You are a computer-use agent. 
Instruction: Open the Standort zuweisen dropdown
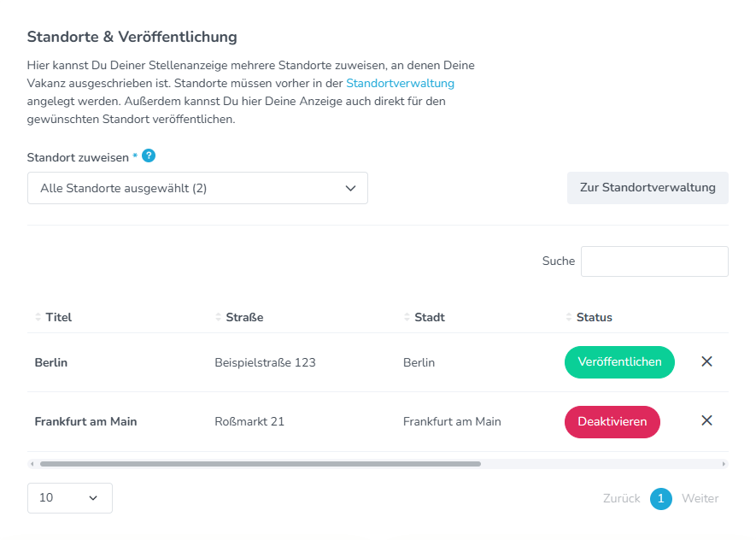(197, 188)
